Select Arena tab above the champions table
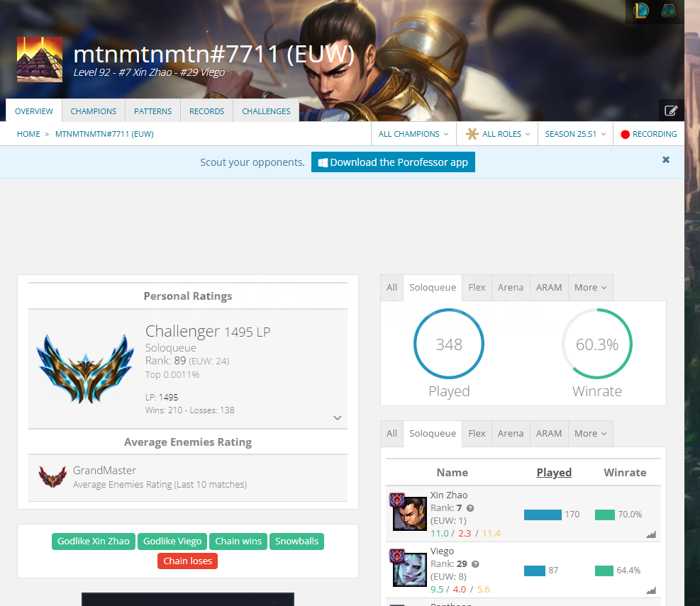The image size is (700, 606). 511,433
